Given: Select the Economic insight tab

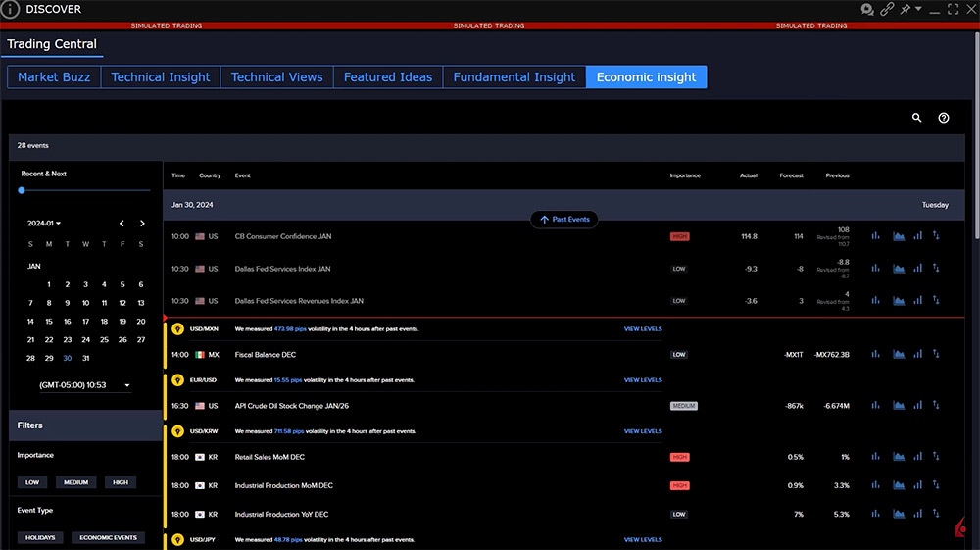Looking at the screenshot, I should pyautogui.click(x=646, y=76).
